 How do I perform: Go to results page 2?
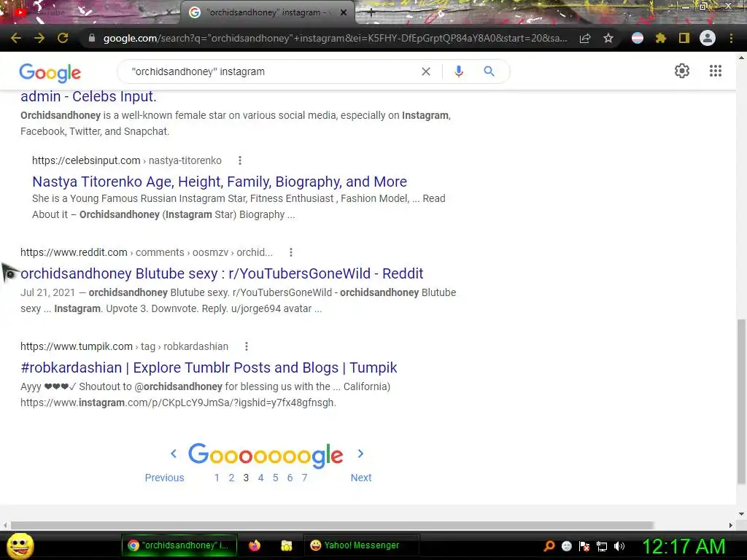coord(231,478)
